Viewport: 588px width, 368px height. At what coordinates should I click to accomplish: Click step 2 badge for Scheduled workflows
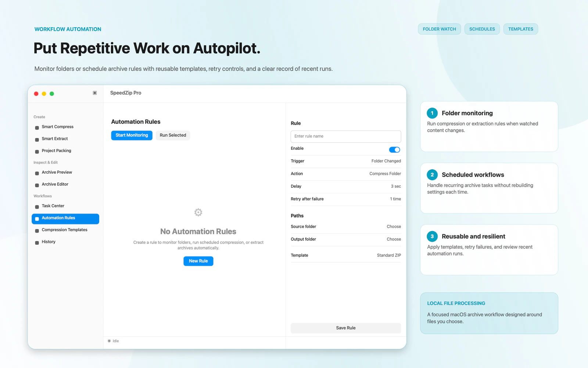(432, 175)
